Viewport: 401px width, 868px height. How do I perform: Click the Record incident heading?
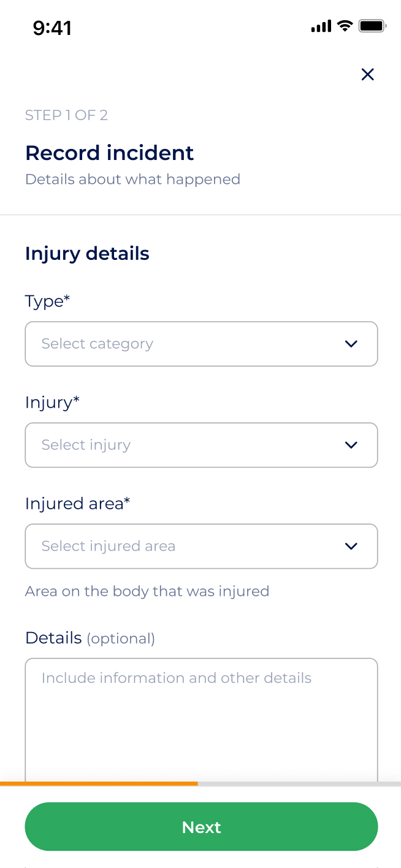coord(109,153)
